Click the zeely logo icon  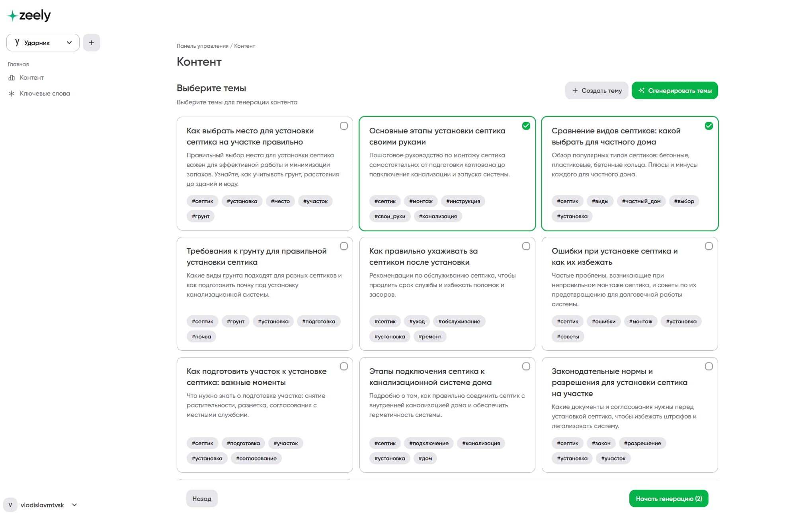pyautogui.click(x=12, y=16)
